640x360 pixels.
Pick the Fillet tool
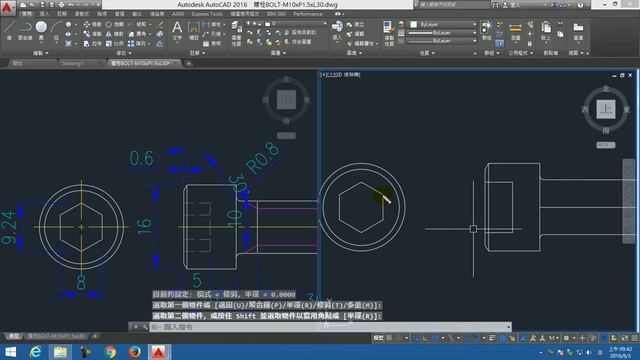click(138, 34)
